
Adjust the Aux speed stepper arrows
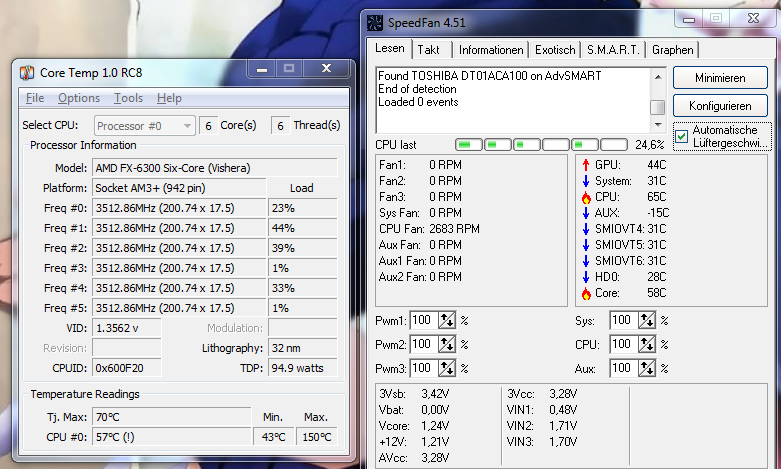[647, 368]
